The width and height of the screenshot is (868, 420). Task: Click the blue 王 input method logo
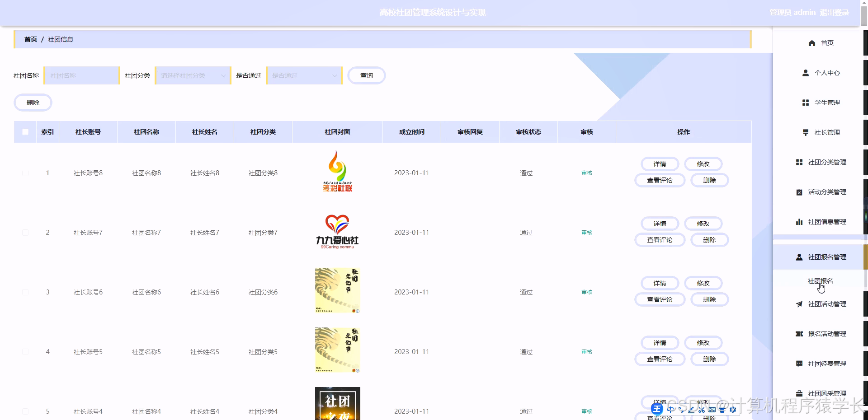(657, 409)
